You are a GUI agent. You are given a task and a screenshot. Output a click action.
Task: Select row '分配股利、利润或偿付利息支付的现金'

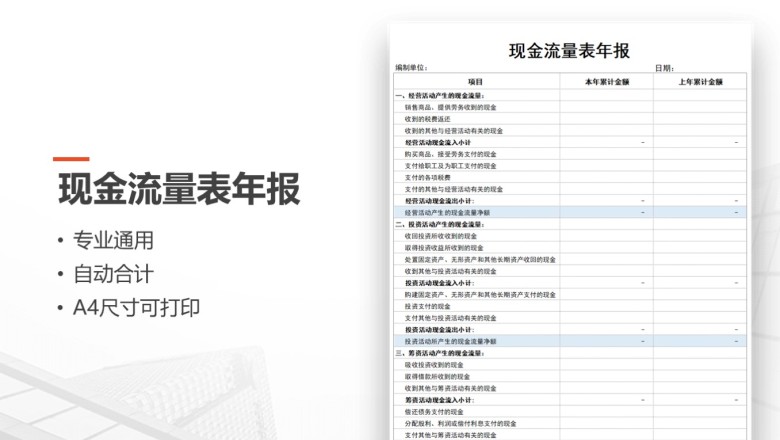click(570, 423)
